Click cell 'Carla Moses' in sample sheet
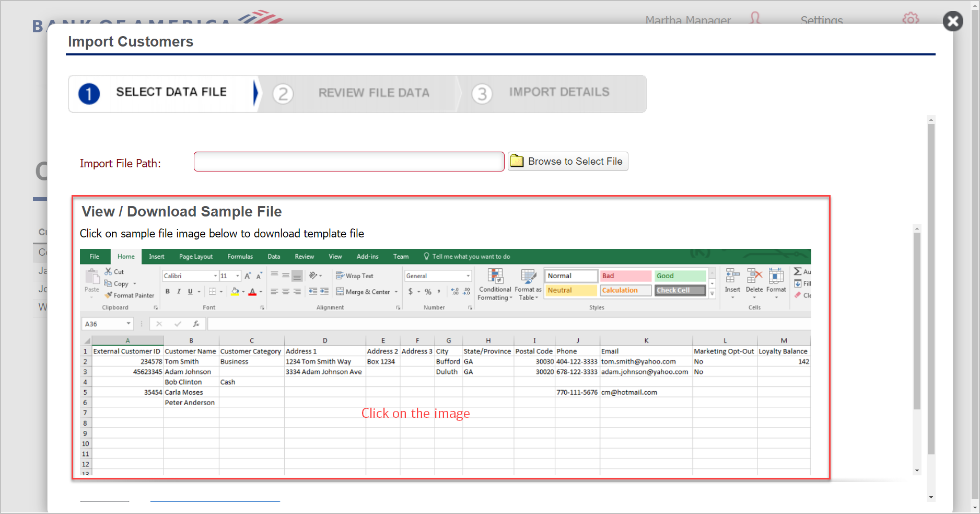The width and height of the screenshot is (980, 514). (191, 392)
